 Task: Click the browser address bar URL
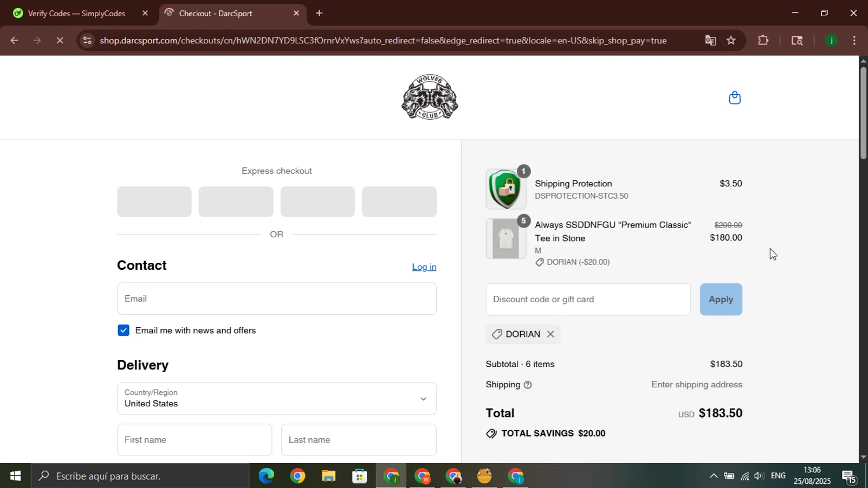tap(383, 41)
